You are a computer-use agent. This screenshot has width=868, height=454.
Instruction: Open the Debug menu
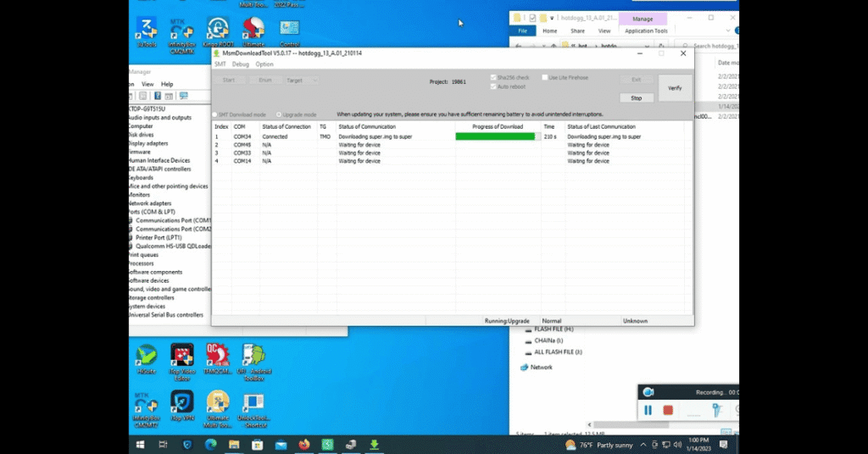coord(241,64)
